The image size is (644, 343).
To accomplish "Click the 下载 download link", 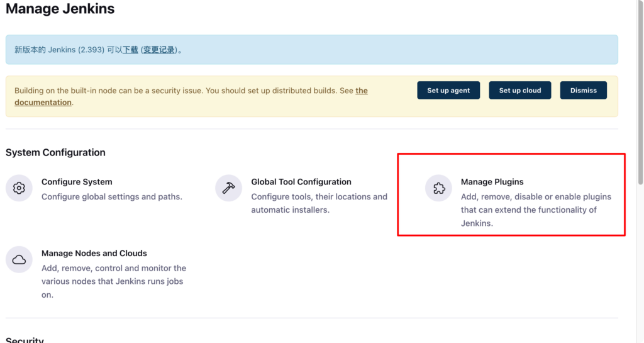I will (x=130, y=50).
